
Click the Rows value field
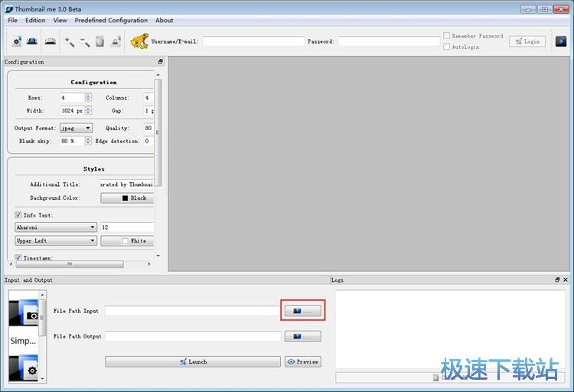(73, 97)
